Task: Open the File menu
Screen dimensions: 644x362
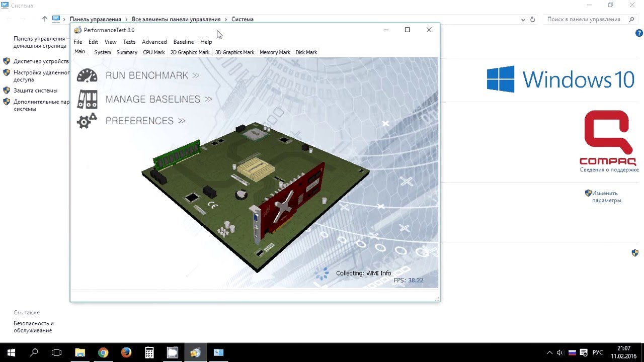Action: click(77, 42)
